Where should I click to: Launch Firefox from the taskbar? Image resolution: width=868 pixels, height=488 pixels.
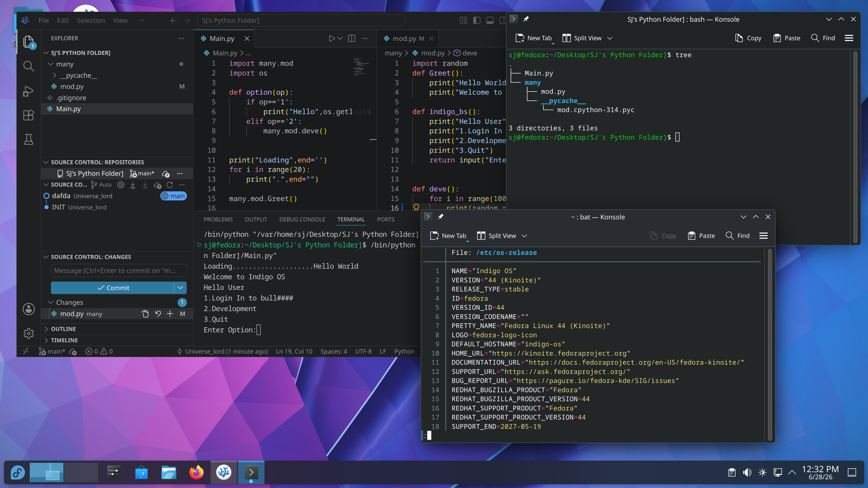pyautogui.click(x=196, y=472)
